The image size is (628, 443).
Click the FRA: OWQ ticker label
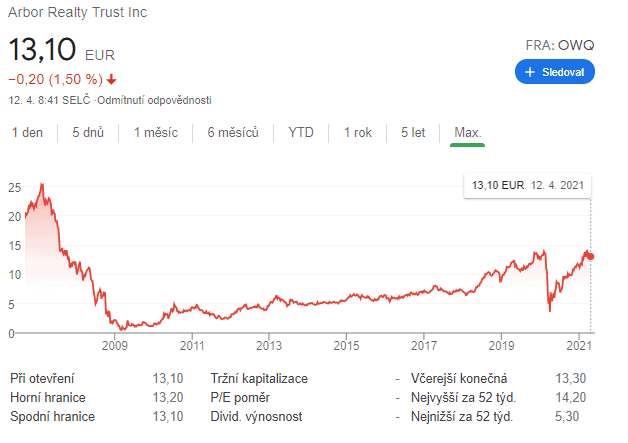tap(560, 46)
